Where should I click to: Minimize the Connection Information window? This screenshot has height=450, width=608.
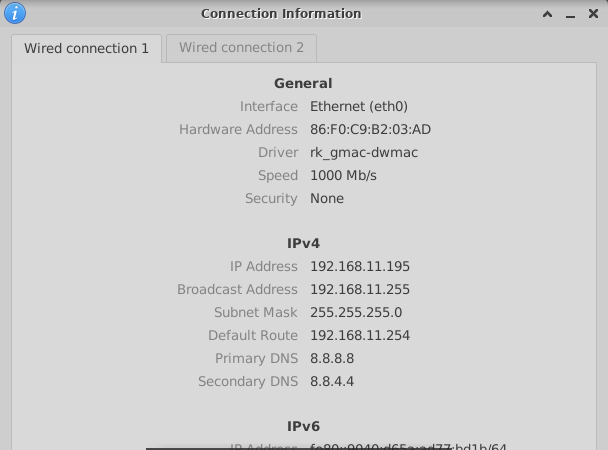pos(569,15)
